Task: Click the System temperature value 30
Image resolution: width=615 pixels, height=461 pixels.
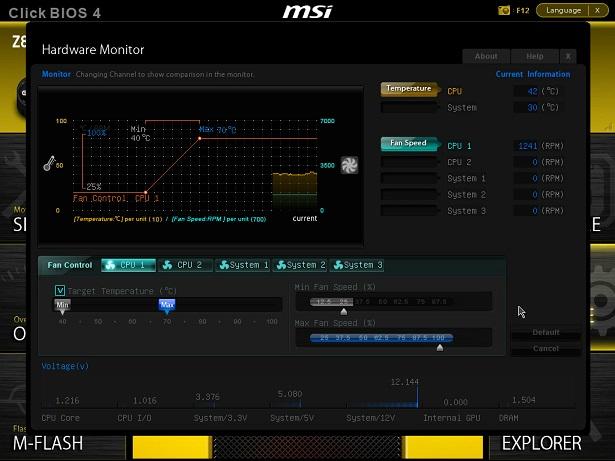Action: pos(532,108)
